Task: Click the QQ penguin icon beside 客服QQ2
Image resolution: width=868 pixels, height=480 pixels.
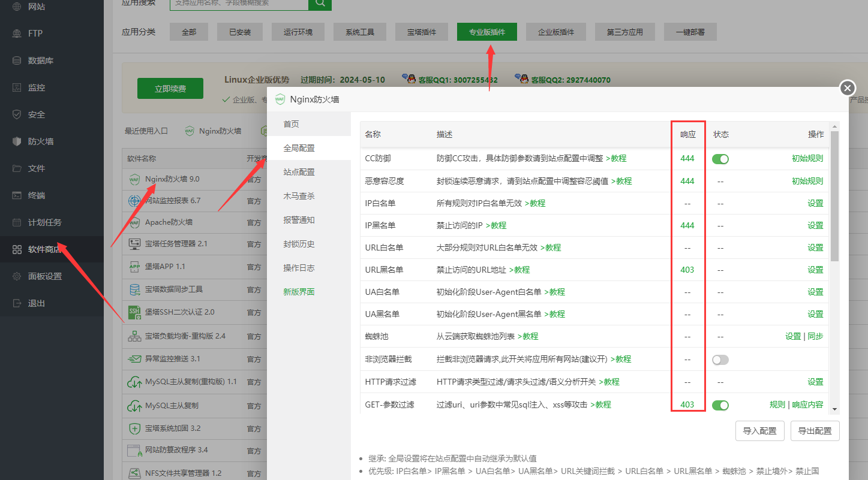Action: click(x=521, y=79)
